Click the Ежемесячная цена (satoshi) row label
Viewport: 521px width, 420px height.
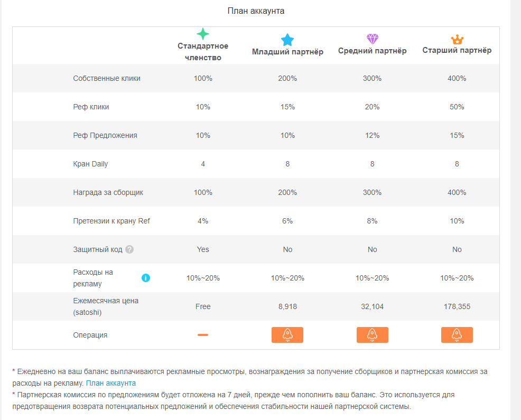(106, 306)
